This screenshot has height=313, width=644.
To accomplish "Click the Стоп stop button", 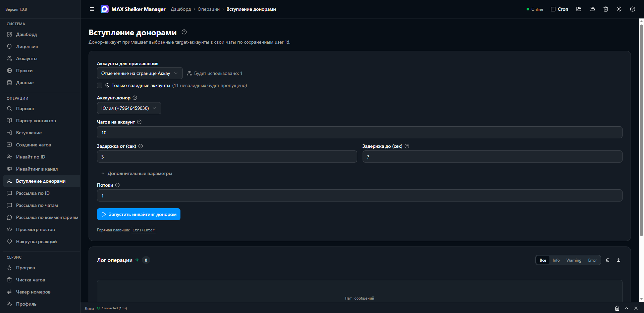I will click(x=559, y=9).
